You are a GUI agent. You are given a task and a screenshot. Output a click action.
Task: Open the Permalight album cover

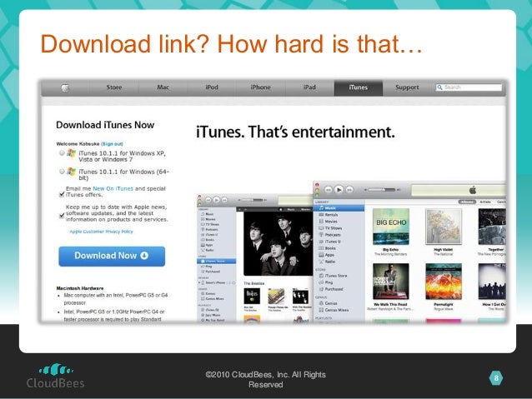point(444,282)
